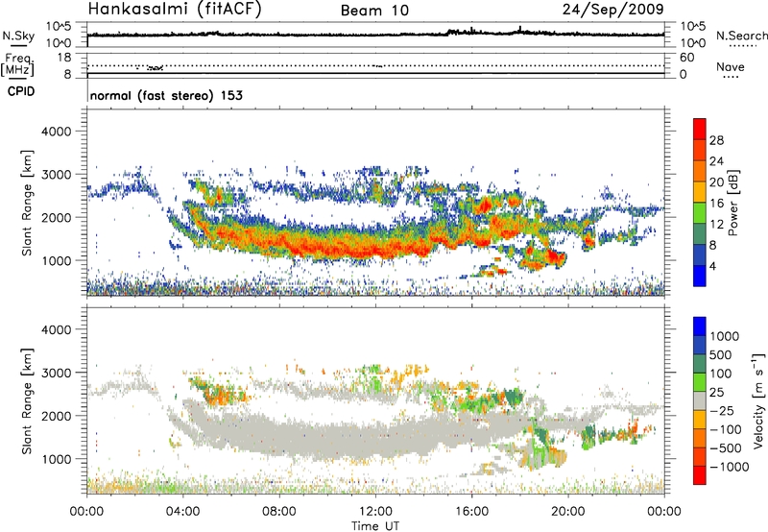This screenshot has height=532, width=768.
Task: Click the '2000' tick on the velocity panel
Action: coord(57,416)
